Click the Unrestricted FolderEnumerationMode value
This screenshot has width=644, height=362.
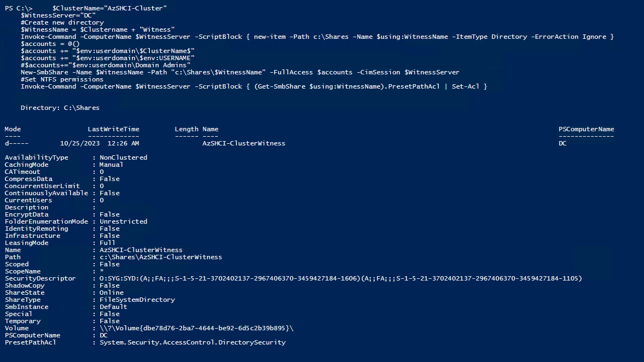[x=123, y=221]
